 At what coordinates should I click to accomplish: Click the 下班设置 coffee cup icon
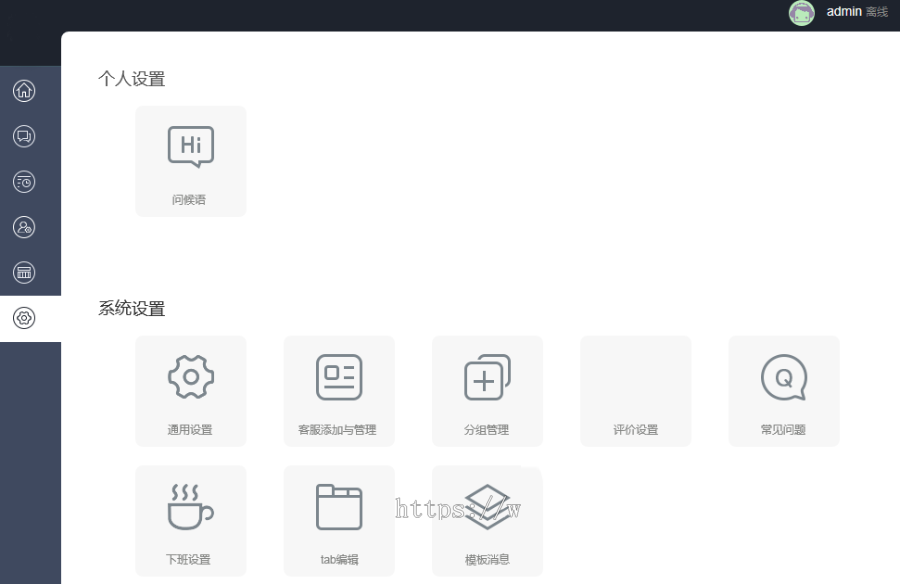191,506
